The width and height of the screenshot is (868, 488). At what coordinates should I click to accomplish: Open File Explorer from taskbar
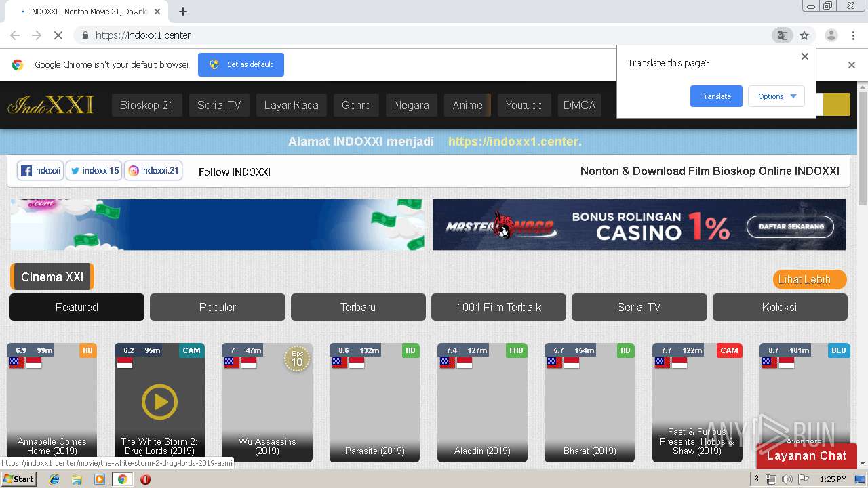pos(77,479)
